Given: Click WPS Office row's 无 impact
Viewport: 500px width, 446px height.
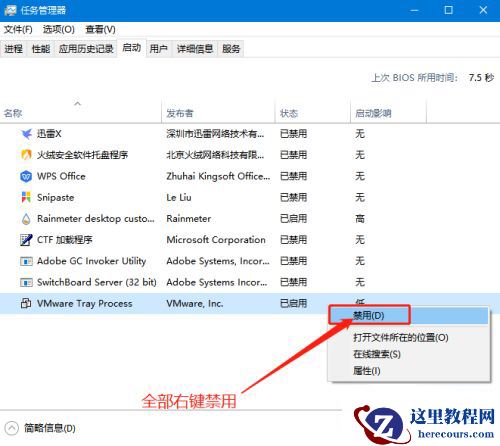Looking at the screenshot, I should [x=360, y=176].
